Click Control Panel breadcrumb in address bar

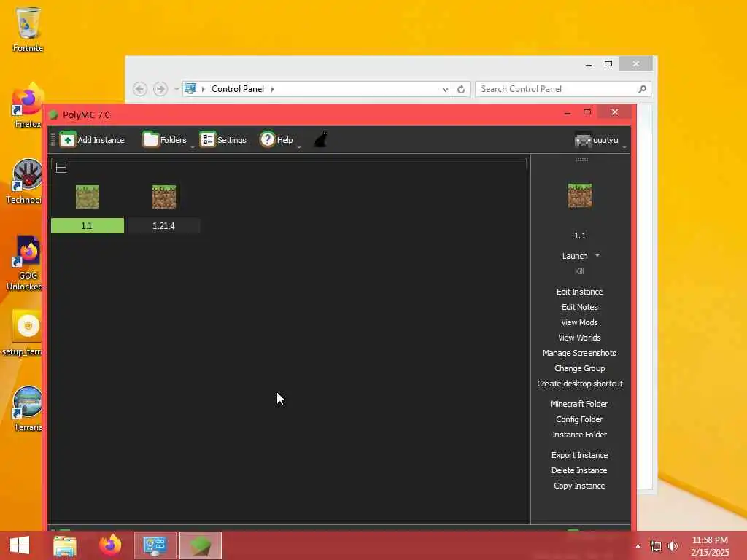click(238, 89)
